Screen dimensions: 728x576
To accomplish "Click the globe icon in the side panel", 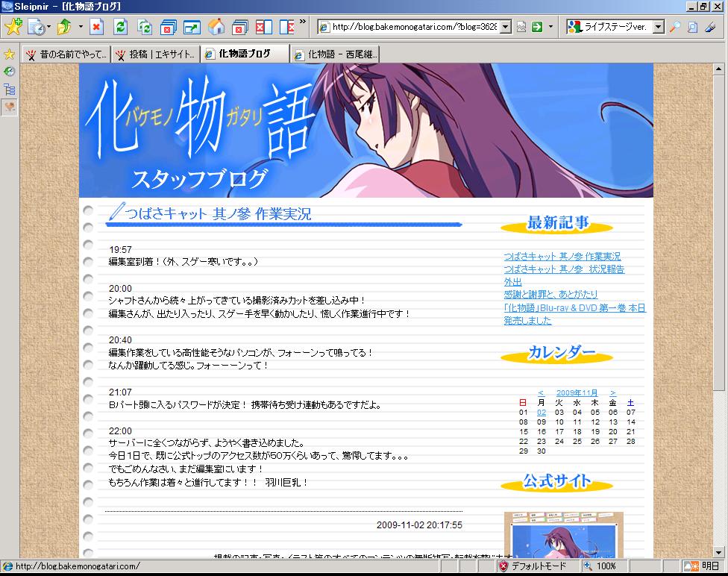I will click(x=9, y=72).
